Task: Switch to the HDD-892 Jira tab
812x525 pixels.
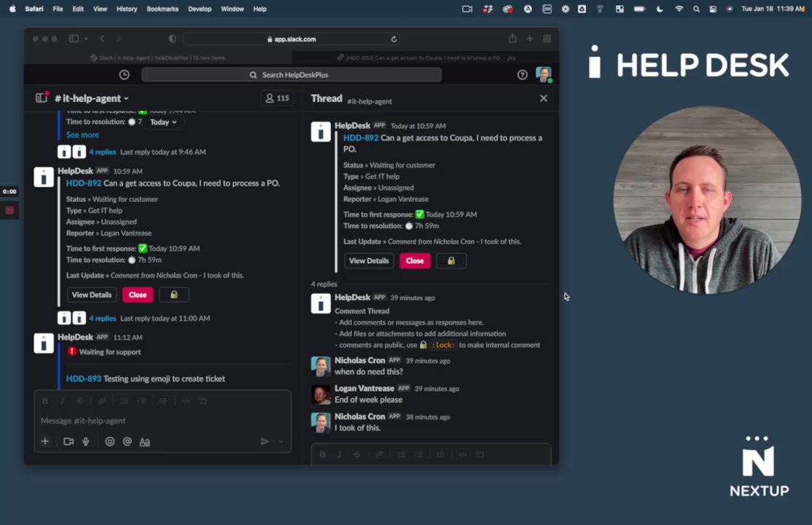Action: (x=426, y=58)
